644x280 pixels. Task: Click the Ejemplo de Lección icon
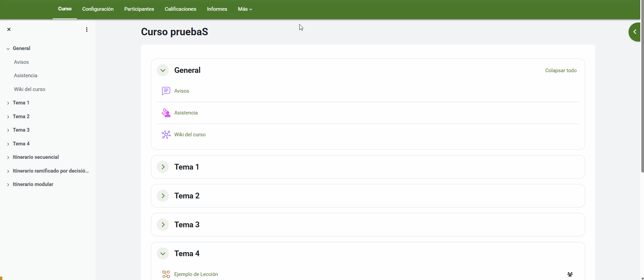pyautogui.click(x=166, y=274)
